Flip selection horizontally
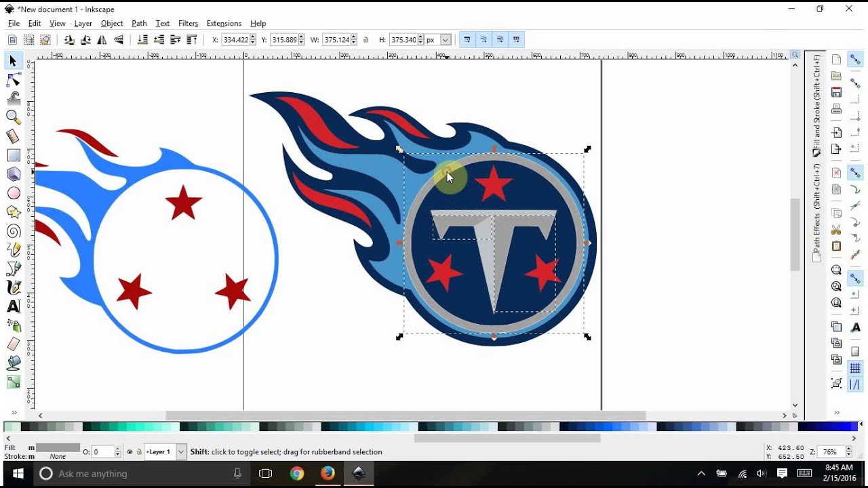 (x=102, y=40)
